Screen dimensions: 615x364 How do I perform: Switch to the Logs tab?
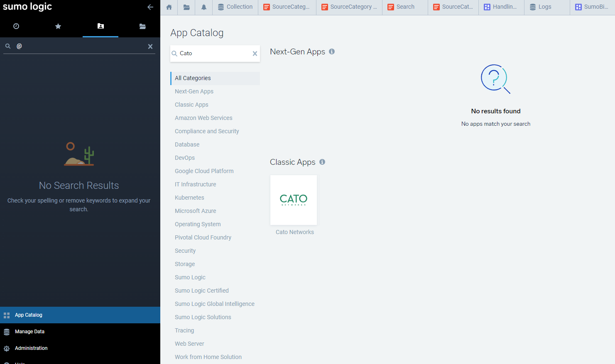tap(546, 7)
